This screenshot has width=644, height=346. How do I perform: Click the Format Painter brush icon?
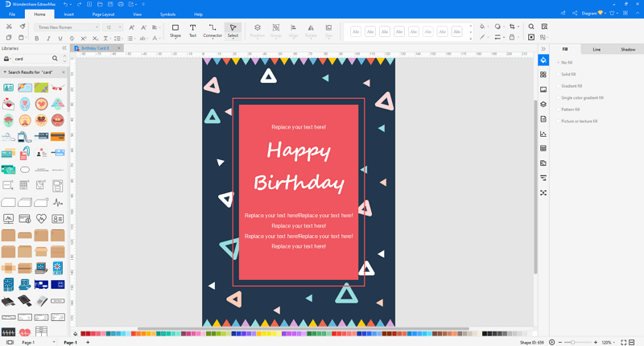[x=22, y=27]
